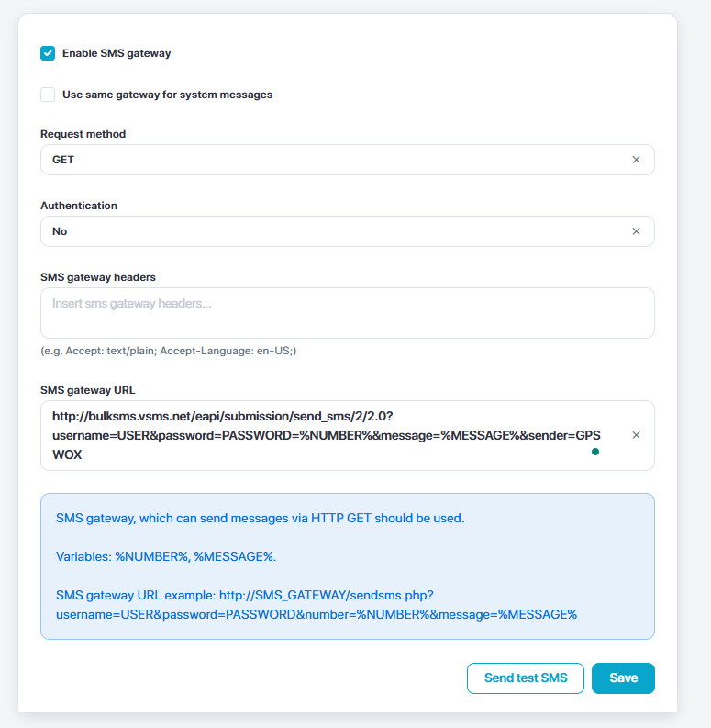Viewport: 711px width, 728px height.
Task: Click the green dot indicator in URL field
Action: coord(595,452)
